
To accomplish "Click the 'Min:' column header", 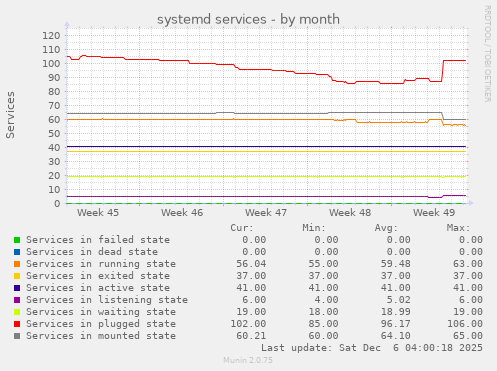I will click(314, 228).
